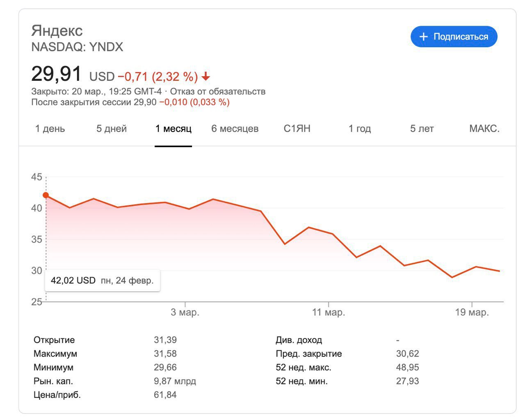The height and width of the screenshot is (420, 525).
Task: Click the 11 мар. axis label
Action: coord(329,313)
